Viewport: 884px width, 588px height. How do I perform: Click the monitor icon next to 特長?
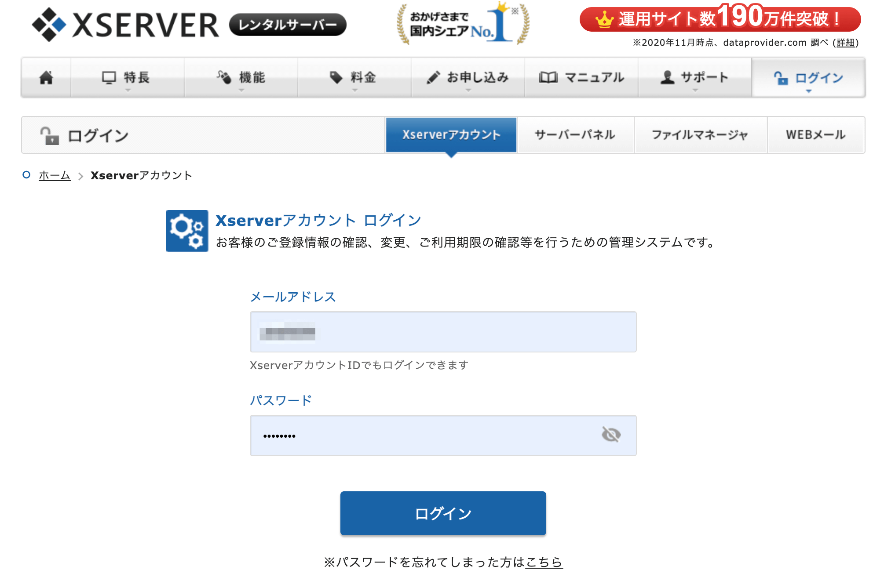click(109, 78)
